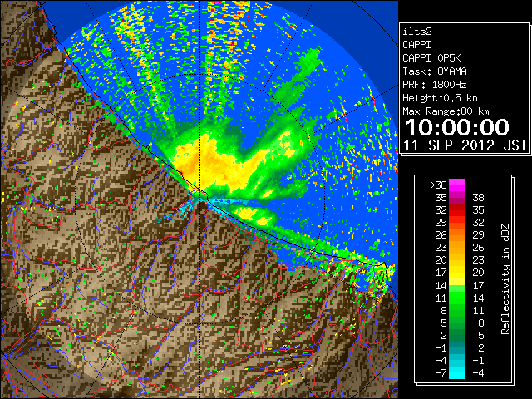
Task: Click the 'PRF: 1800Hz' text
Action: [x=435, y=85]
